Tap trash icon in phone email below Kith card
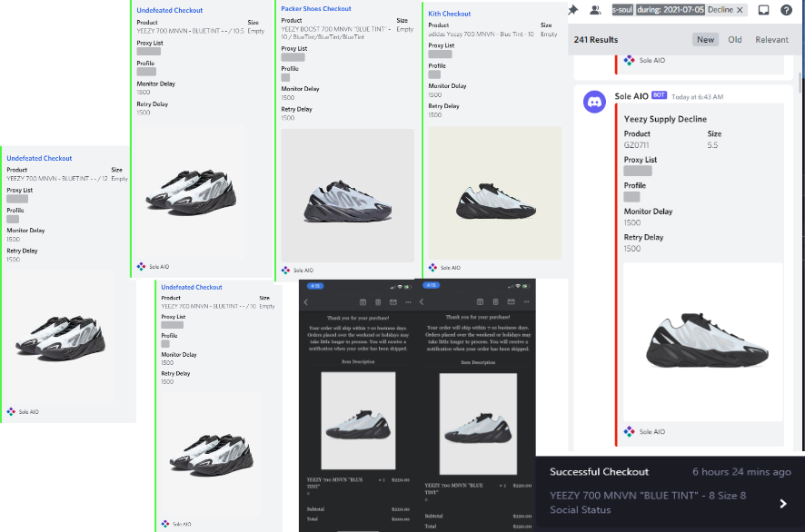 coord(495,301)
